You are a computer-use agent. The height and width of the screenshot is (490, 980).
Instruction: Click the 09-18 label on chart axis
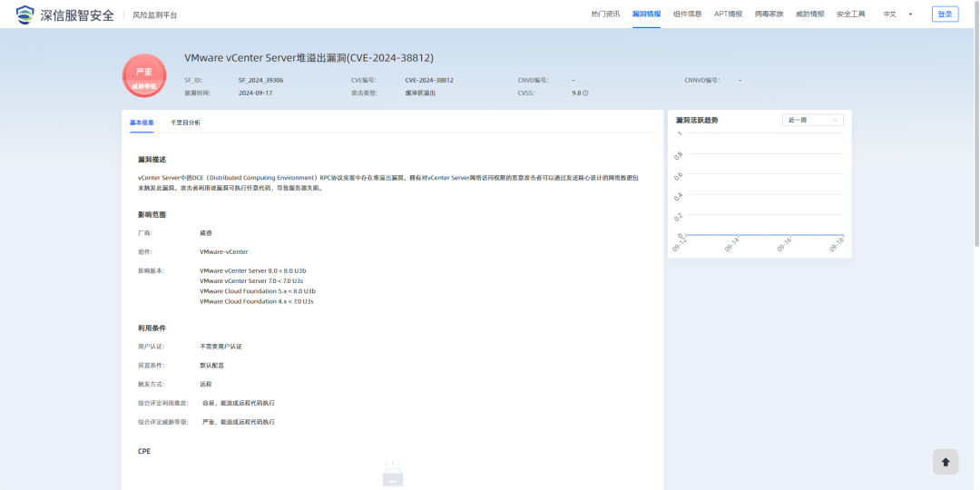(x=837, y=245)
